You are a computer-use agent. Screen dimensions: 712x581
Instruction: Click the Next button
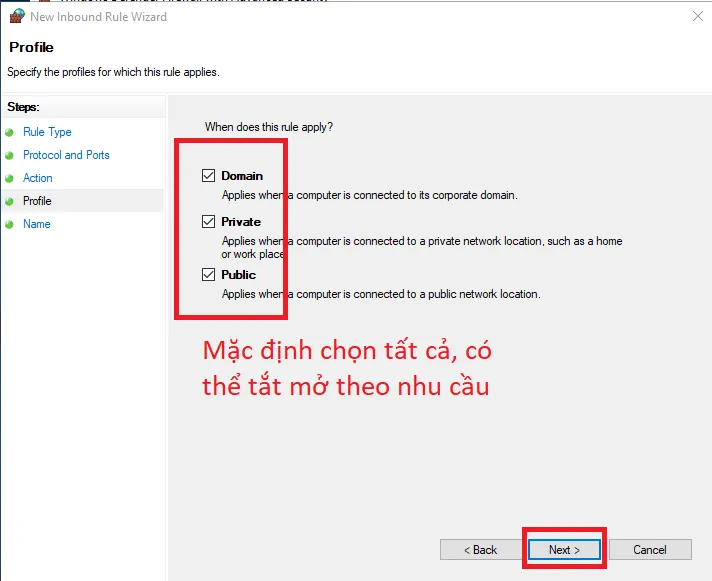[x=564, y=550]
